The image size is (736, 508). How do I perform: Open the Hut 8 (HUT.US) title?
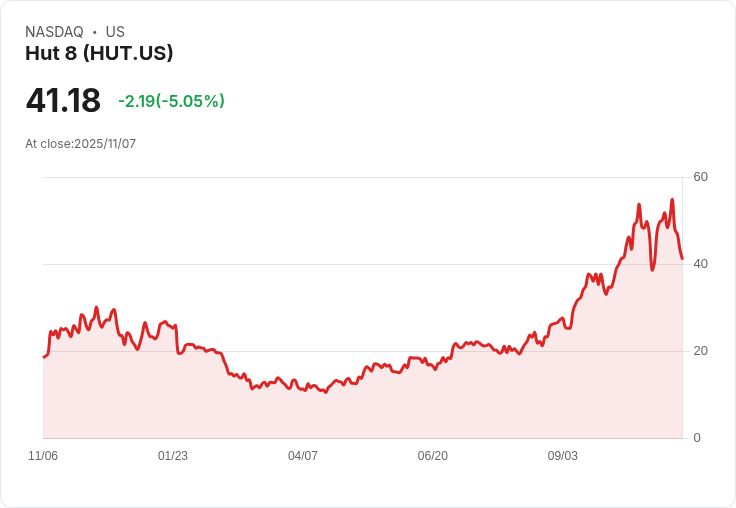point(99,54)
